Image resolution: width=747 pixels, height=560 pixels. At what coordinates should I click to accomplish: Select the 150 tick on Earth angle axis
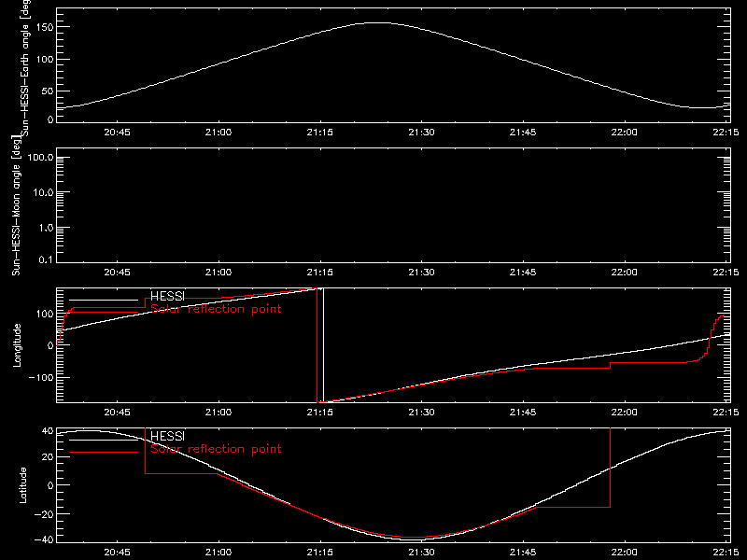44,28
